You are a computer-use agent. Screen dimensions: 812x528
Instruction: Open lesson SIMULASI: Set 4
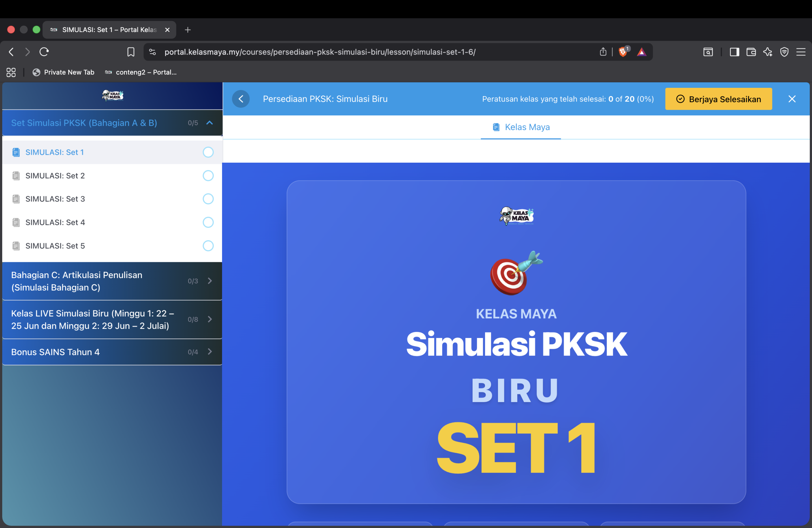pos(112,222)
